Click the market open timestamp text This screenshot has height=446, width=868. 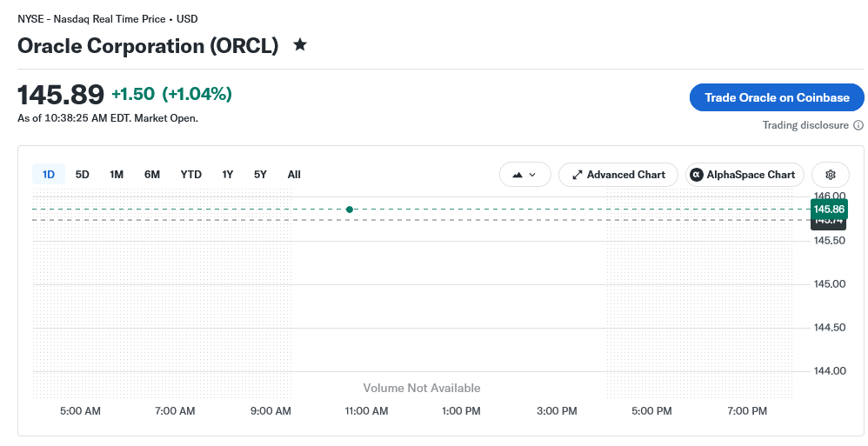click(108, 118)
